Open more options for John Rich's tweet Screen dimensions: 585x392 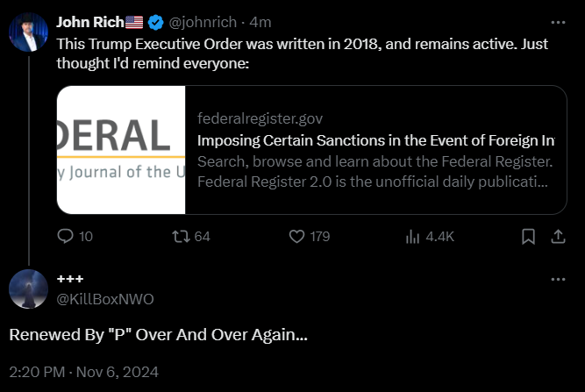click(x=558, y=22)
